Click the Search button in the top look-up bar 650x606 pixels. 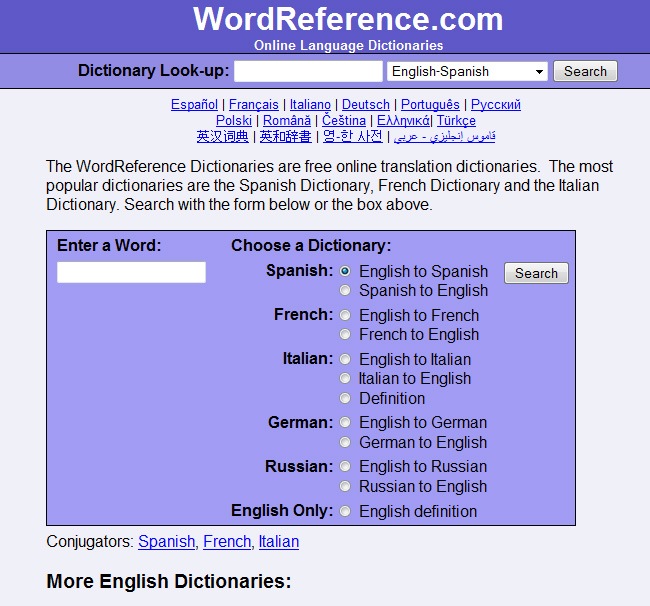click(585, 71)
